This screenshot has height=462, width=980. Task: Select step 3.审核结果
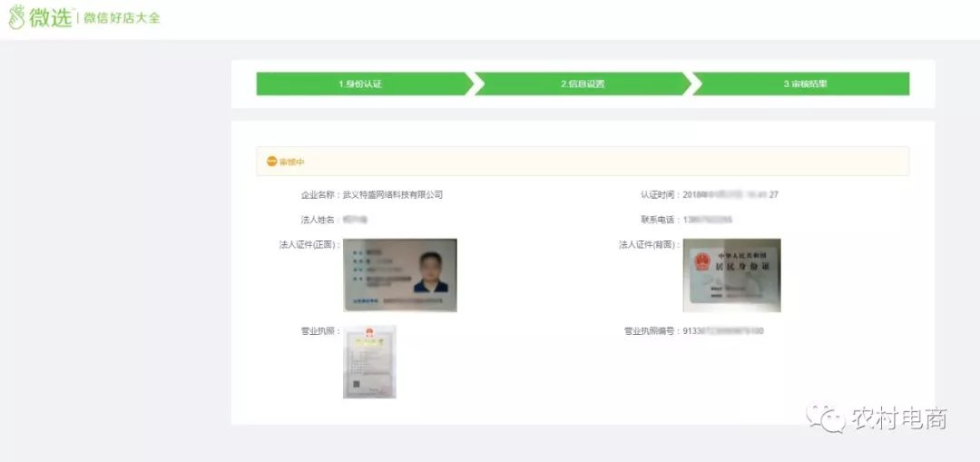pos(805,84)
